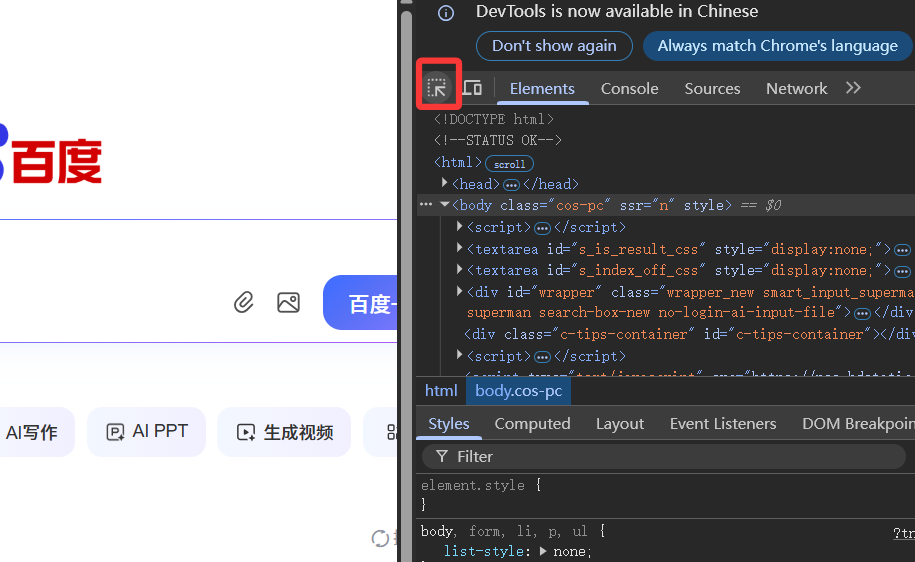Viewport: 915px width, 562px height.
Task: Open the ellipsis menu beside body element
Action: coord(426,205)
